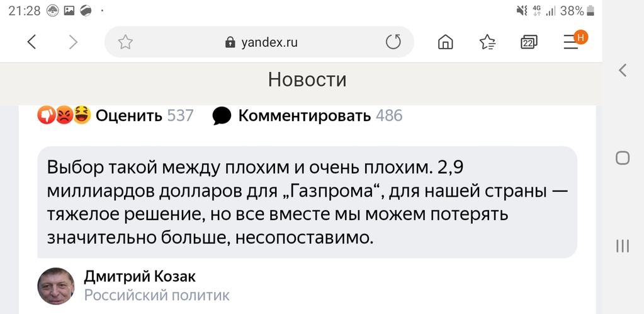Screen dimensions: 644x314
Task: Click the quote text block about Газпром
Action: coord(307,202)
